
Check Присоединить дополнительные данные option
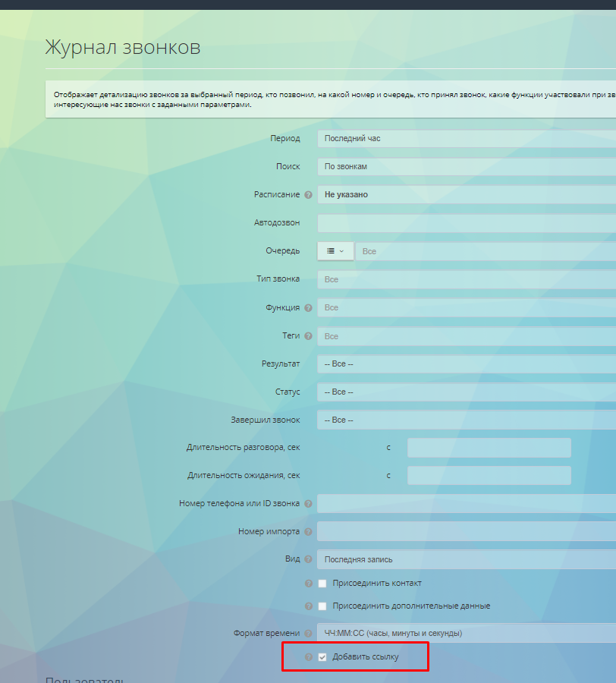(322, 606)
